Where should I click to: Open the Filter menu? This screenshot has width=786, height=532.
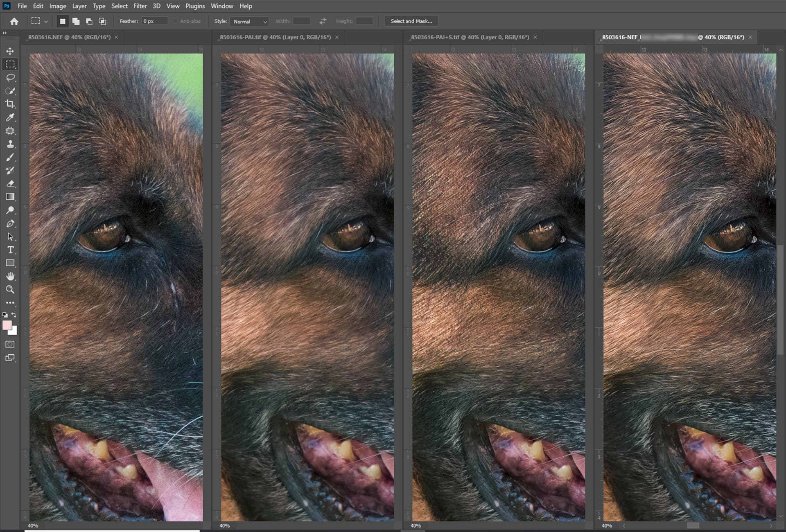(140, 6)
